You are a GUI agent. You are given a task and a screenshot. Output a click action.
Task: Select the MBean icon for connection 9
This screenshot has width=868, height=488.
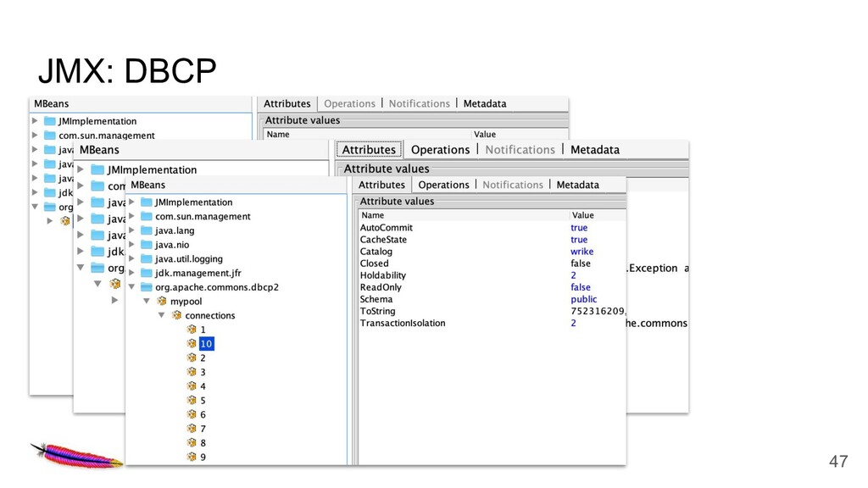click(x=192, y=457)
